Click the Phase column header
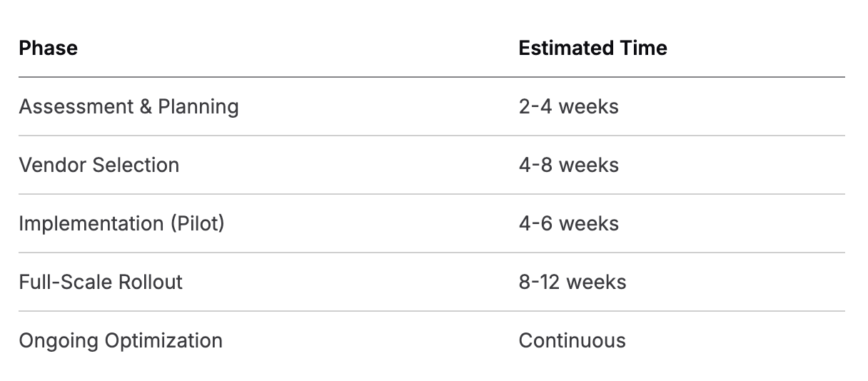The image size is (868, 381). point(49,49)
